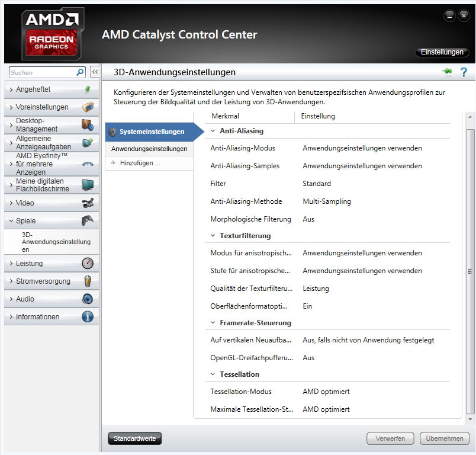476x455 pixels.
Task: Open the Video menu section
Action: pos(52,203)
